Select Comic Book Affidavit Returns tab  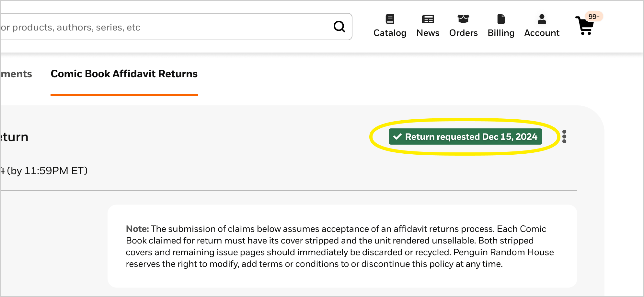click(x=124, y=74)
